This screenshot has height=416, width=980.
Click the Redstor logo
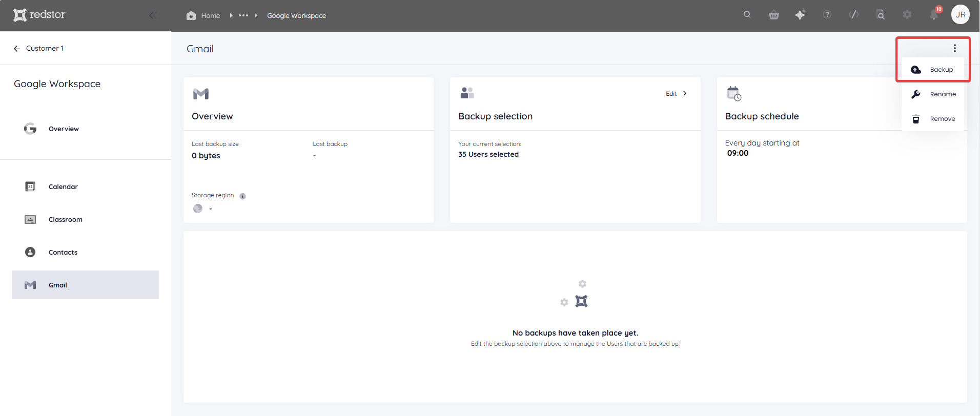(x=39, y=15)
